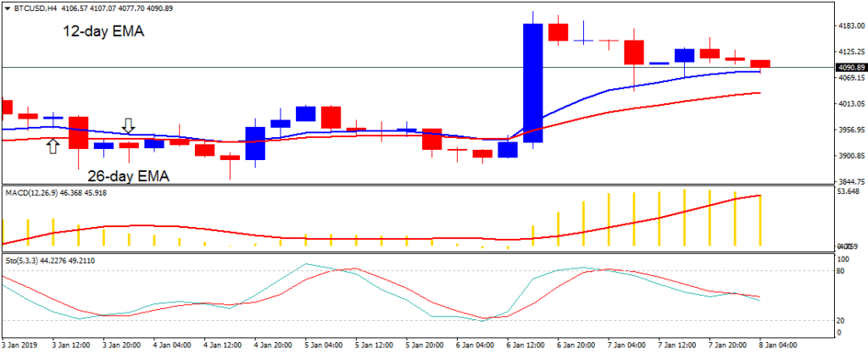Click the "7 Jan 04:00" time label
Viewport: 868px width, 354px height.
(x=626, y=346)
